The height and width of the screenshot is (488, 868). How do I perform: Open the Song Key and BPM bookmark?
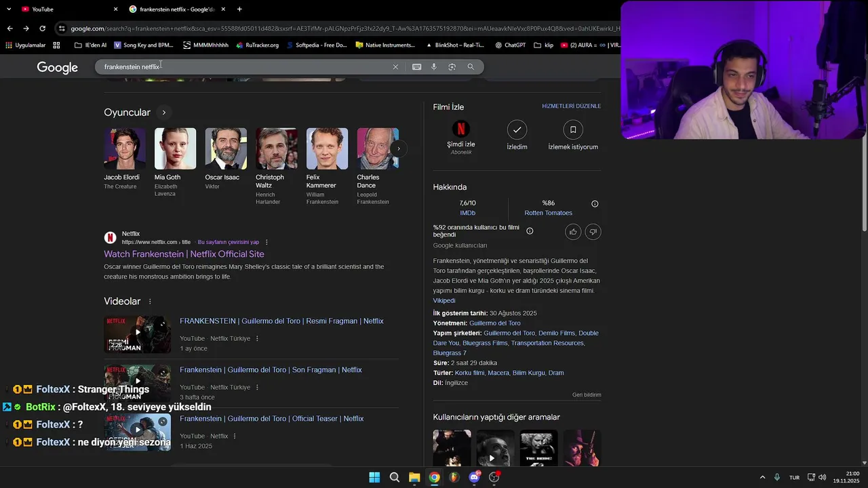coord(144,45)
